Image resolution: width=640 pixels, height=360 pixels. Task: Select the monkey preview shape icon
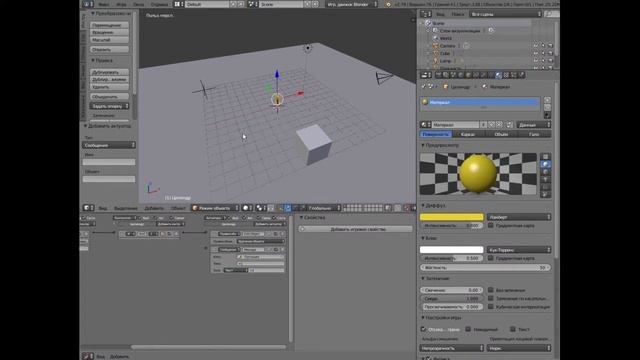coord(545,180)
